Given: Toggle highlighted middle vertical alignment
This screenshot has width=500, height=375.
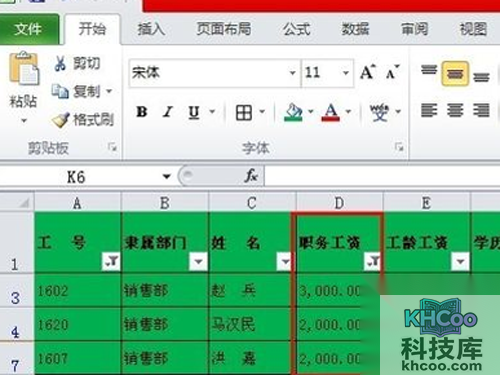Looking at the screenshot, I should point(455,73).
